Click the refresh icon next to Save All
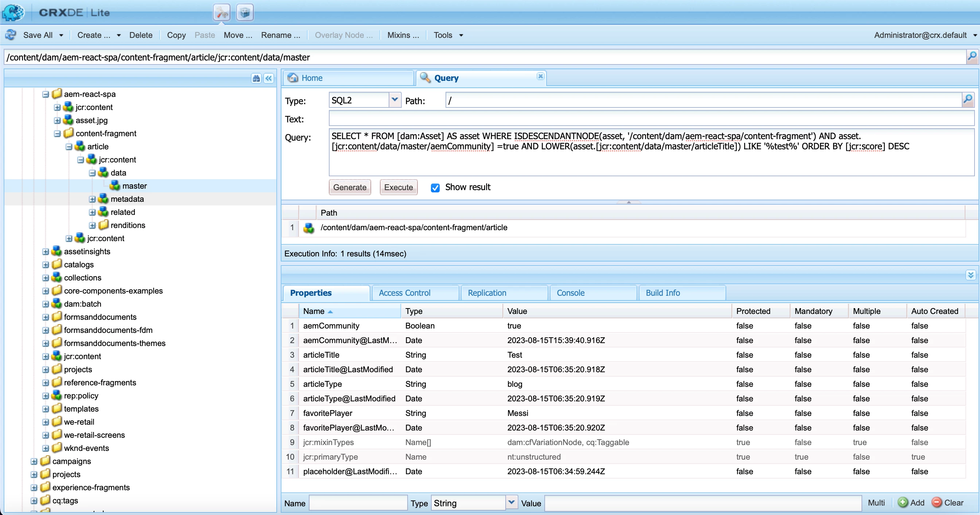This screenshot has height=515, width=980. pos(11,35)
